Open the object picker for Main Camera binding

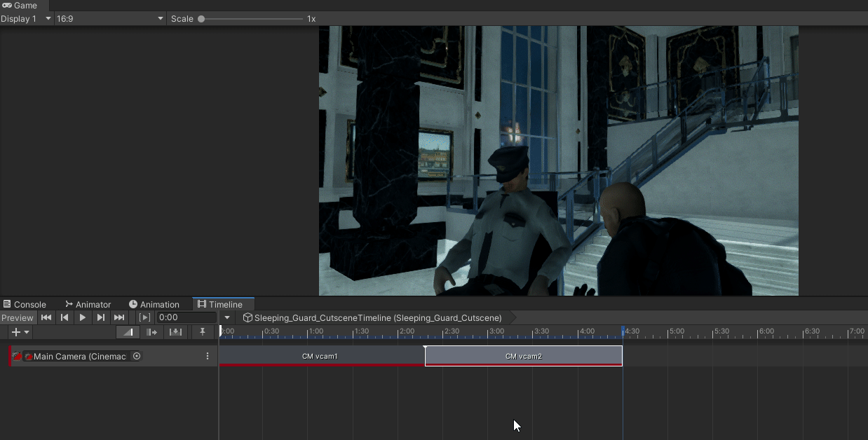[137, 356]
